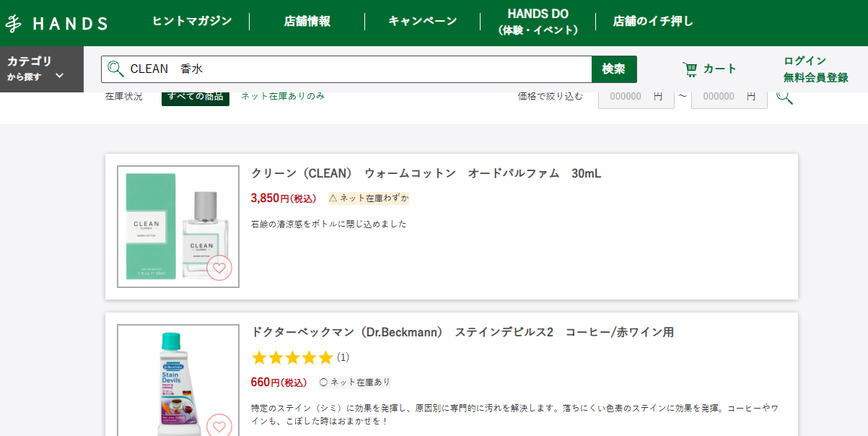Click the 検索 search button

(614, 69)
